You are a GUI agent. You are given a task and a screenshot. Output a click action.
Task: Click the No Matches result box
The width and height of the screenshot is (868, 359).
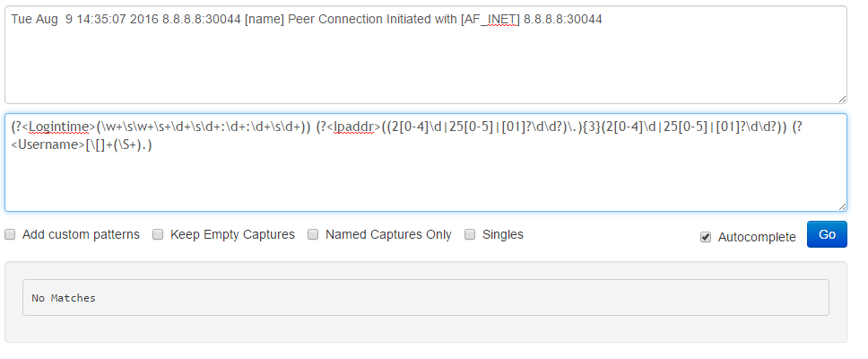point(425,297)
